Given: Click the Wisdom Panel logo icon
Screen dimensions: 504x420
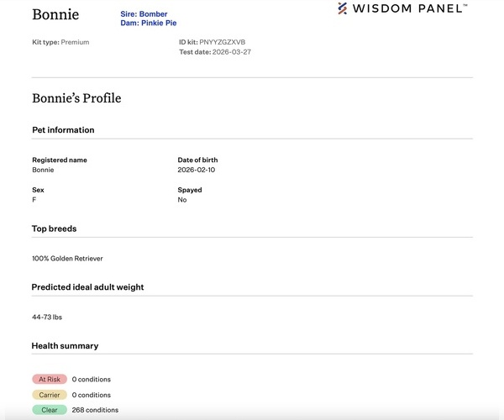Looking at the screenshot, I should click(x=343, y=8).
